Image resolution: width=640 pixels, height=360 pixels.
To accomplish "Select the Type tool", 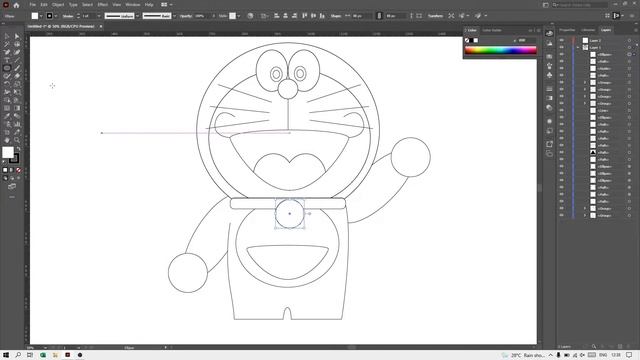I will coord(7,60).
